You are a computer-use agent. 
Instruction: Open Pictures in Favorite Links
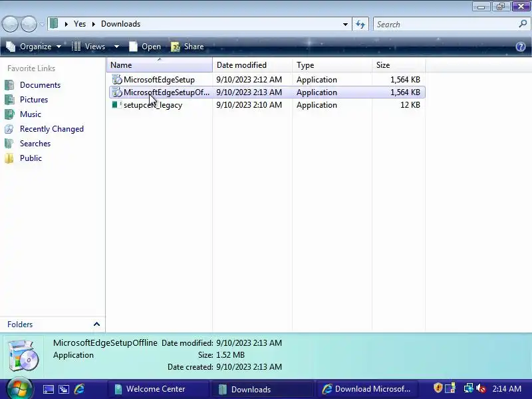(x=34, y=99)
